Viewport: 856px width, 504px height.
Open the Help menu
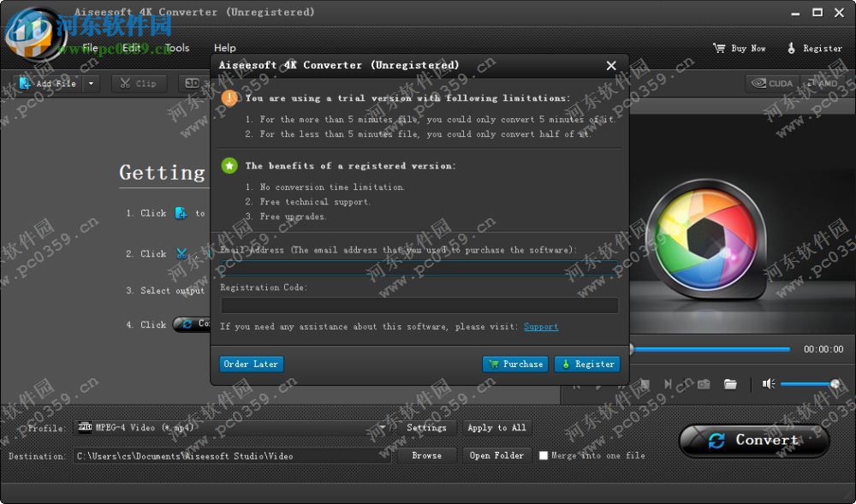click(x=224, y=48)
